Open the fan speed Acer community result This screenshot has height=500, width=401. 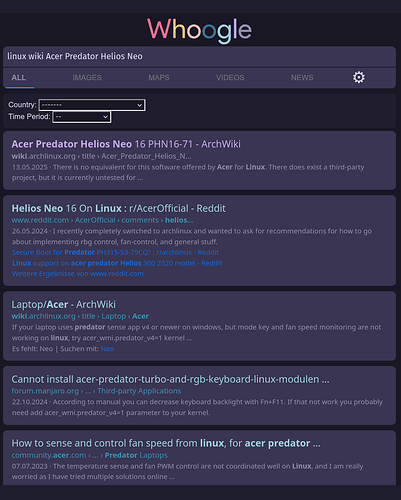click(166, 443)
